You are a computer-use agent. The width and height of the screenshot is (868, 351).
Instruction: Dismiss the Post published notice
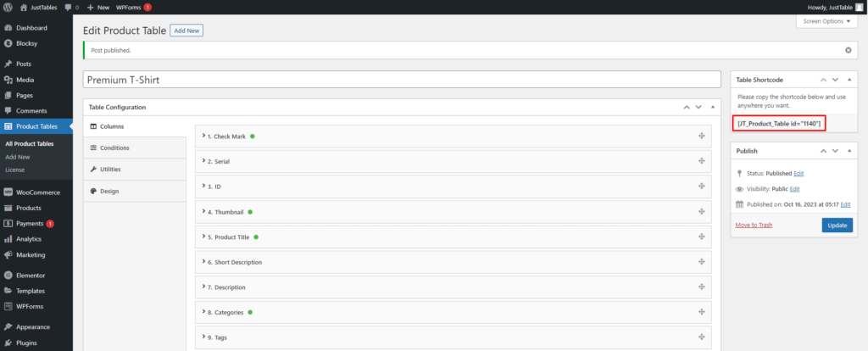(848, 50)
